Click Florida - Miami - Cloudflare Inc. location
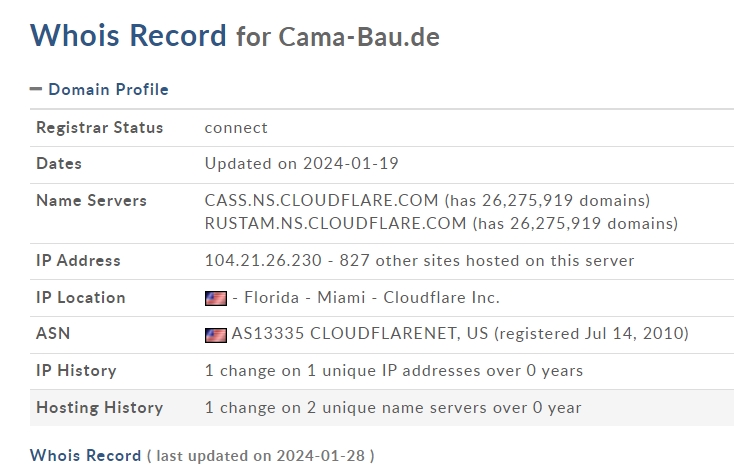This screenshot has width=734, height=473. (367, 297)
